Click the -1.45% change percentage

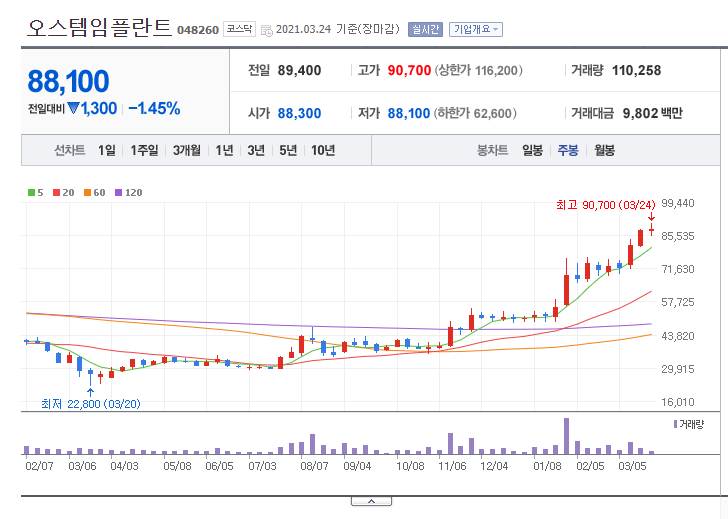154,109
